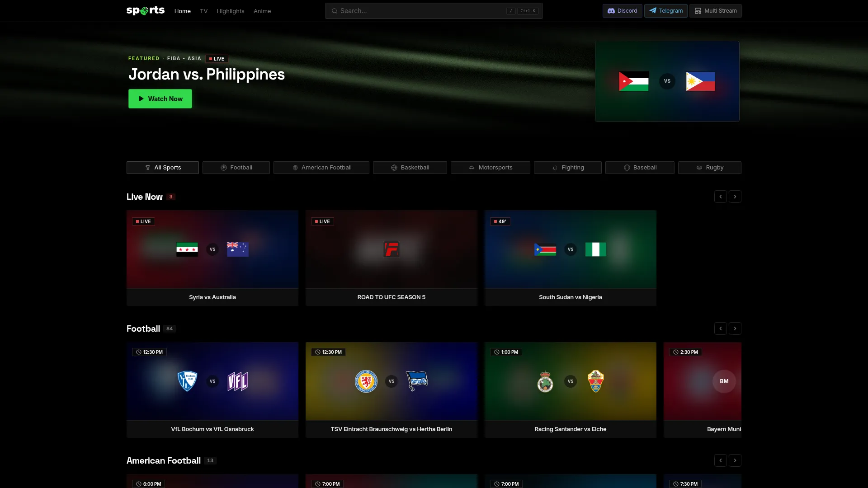This screenshot has height=488, width=868.
Task: Open the Anime nav item
Action: [x=262, y=11]
